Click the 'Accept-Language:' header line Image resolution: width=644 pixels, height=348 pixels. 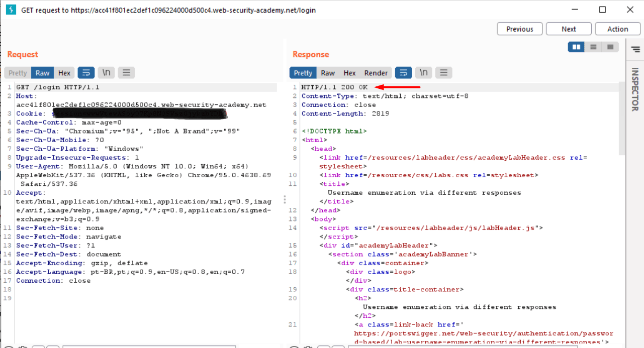pyautogui.click(x=131, y=272)
